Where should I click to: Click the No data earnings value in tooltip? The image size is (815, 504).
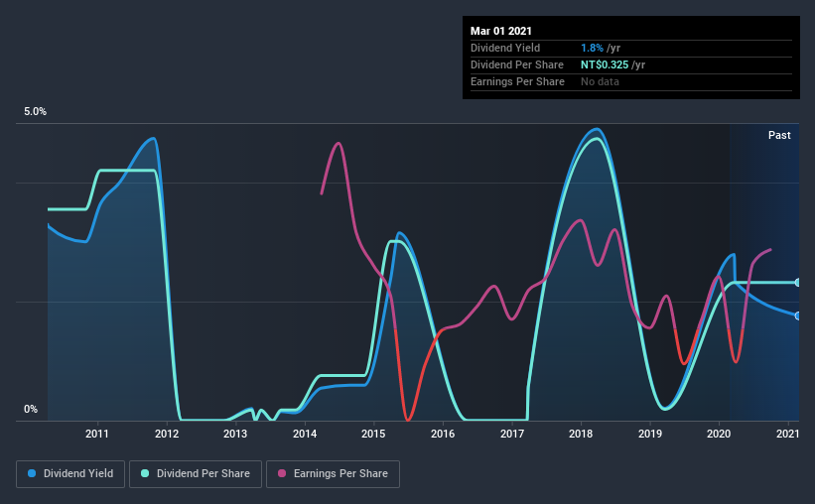600,81
